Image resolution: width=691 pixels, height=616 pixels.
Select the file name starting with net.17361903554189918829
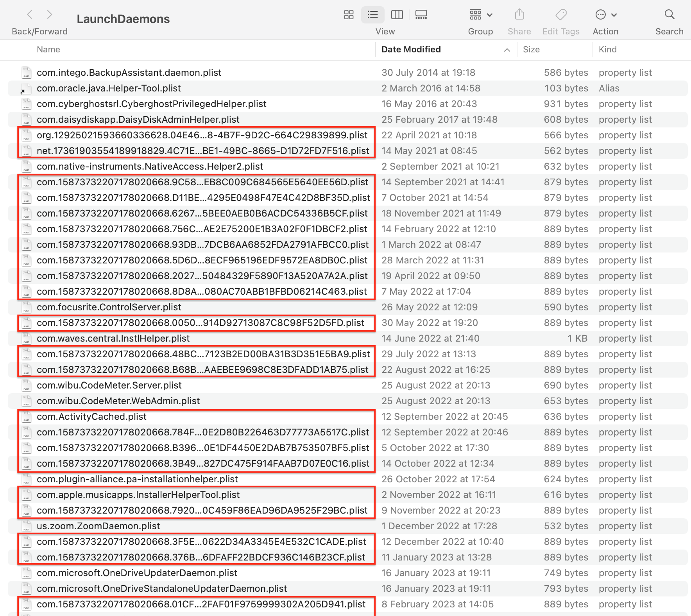point(203,151)
